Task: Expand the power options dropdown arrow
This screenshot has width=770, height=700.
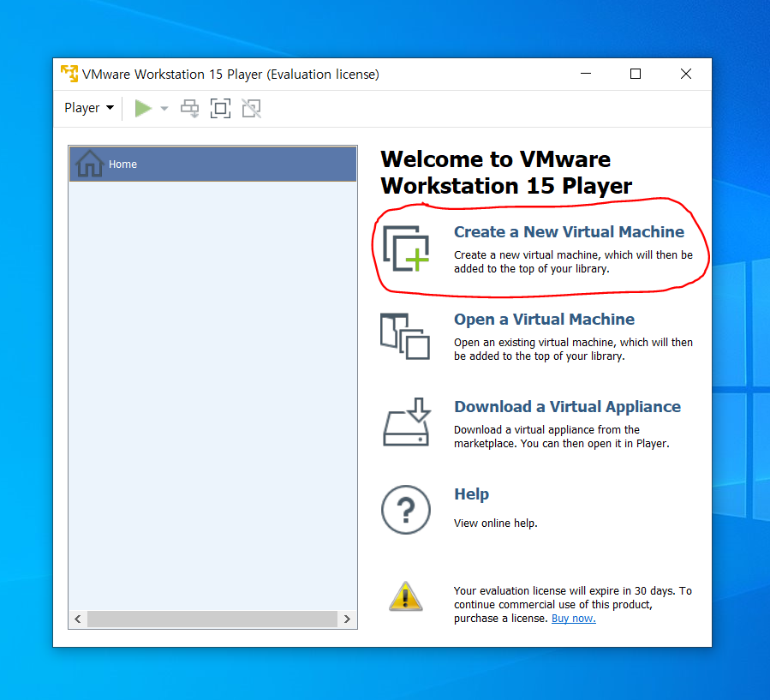Action: point(164,109)
